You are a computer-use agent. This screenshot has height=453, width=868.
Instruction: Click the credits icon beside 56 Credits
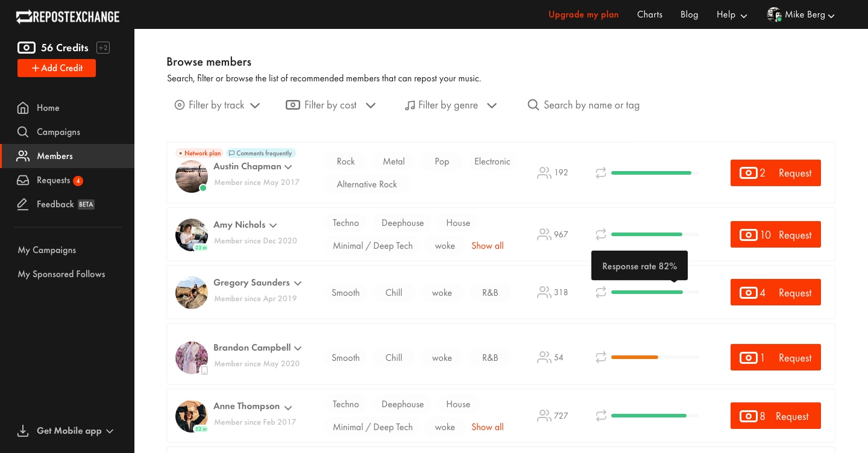(27, 48)
